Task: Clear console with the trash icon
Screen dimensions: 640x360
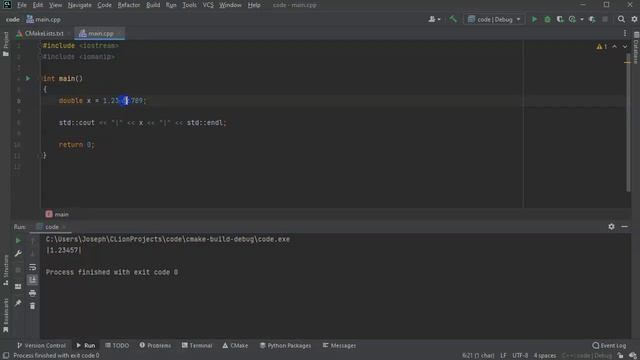Action: click(x=32, y=306)
